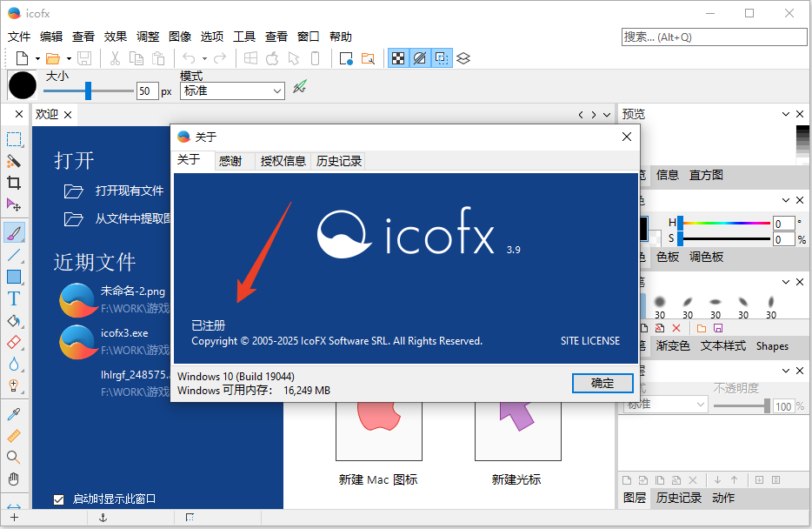Click the 打开现有文件 link
The image size is (812, 529).
(x=130, y=191)
